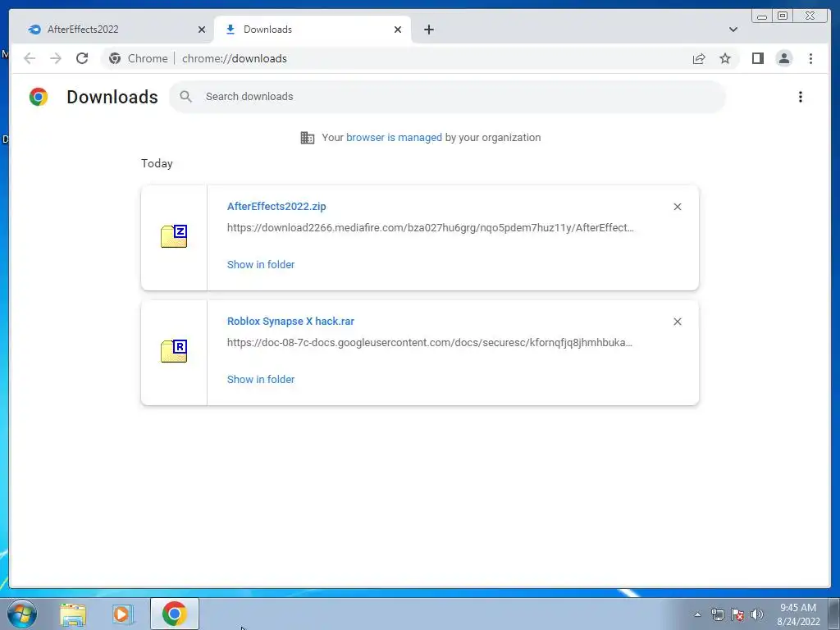This screenshot has height=630, width=840.
Task: Show hidden system tray icons
Action: (x=697, y=614)
